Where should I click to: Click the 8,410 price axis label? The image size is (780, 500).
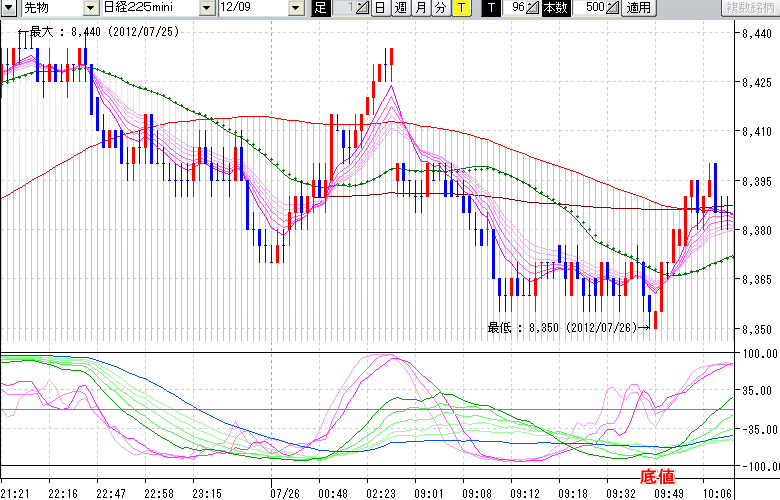757,132
